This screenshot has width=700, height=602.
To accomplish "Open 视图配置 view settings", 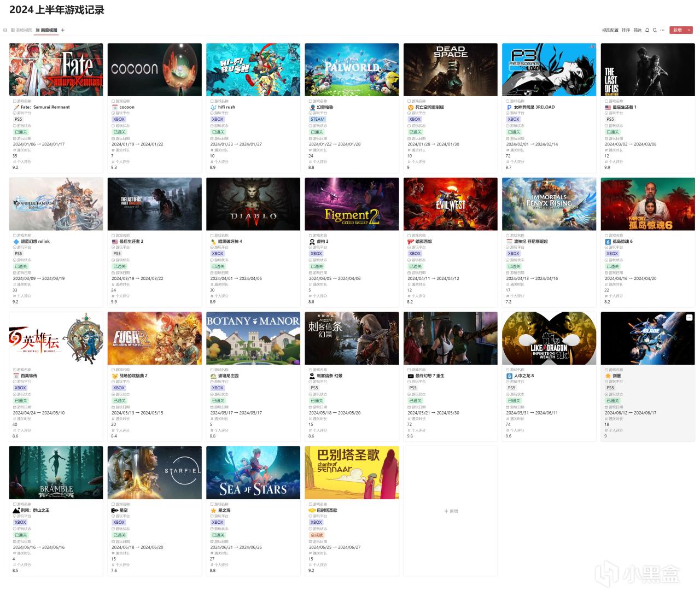I will coord(610,30).
